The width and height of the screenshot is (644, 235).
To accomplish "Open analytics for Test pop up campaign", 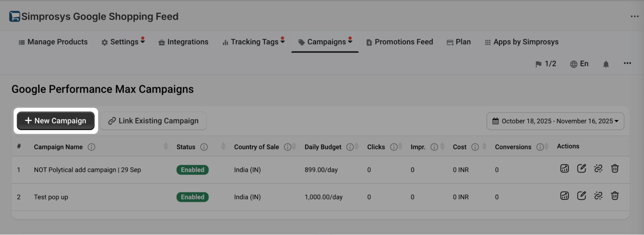I will tap(564, 196).
